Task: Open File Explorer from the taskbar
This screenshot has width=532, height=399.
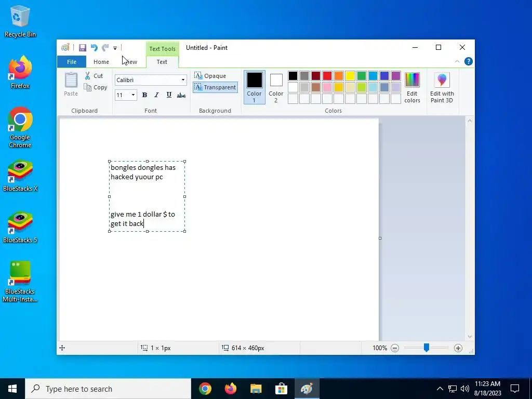Action: (x=256, y=389)
